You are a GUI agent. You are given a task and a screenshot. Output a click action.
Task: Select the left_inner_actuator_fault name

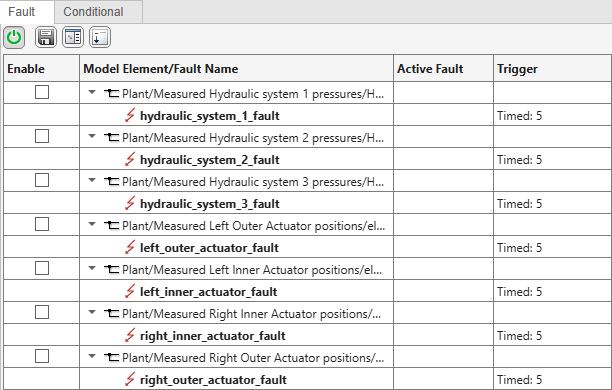pos(208,292)
